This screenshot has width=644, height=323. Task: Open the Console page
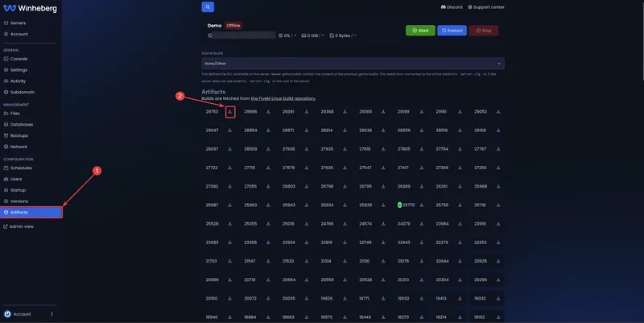coord(15,59)
